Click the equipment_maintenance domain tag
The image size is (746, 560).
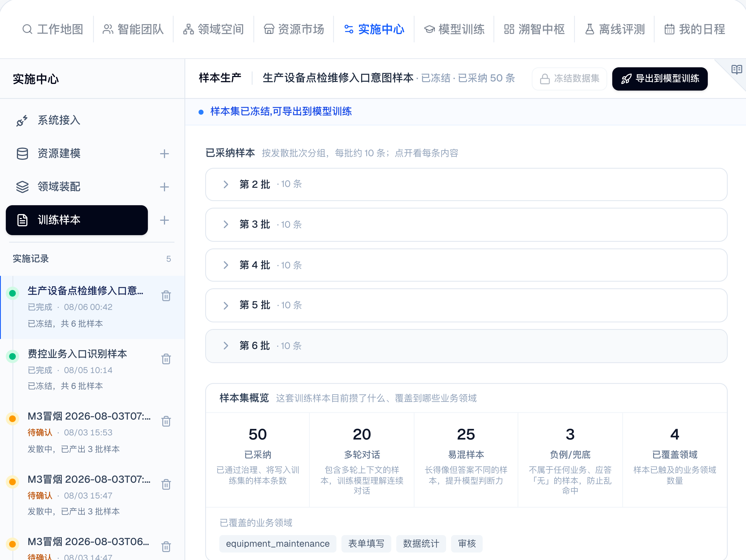(277, 543)
